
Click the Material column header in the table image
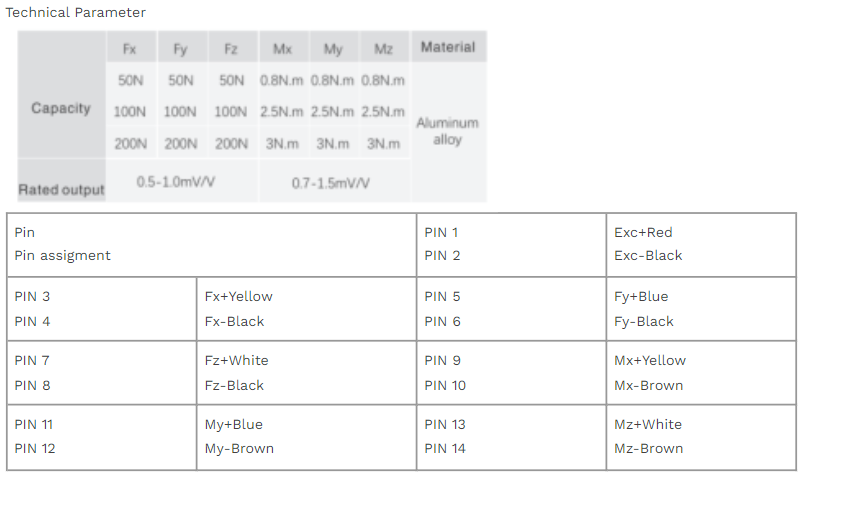coord(447,47)
